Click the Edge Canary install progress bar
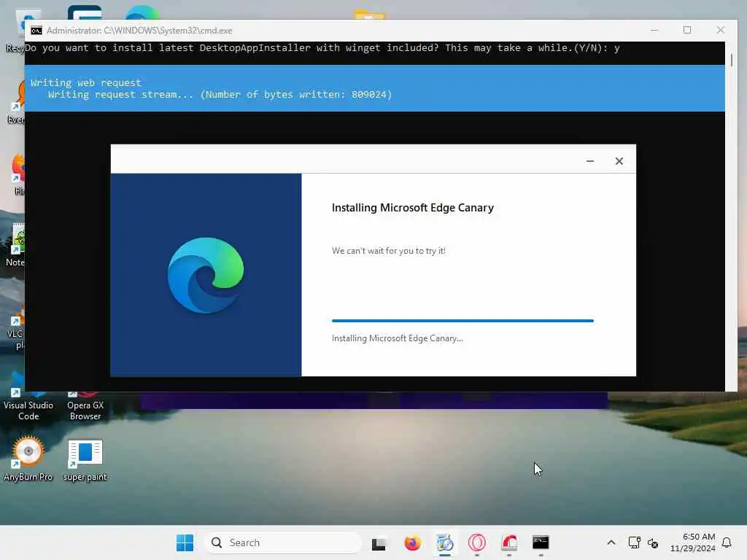 click(462, 321)
